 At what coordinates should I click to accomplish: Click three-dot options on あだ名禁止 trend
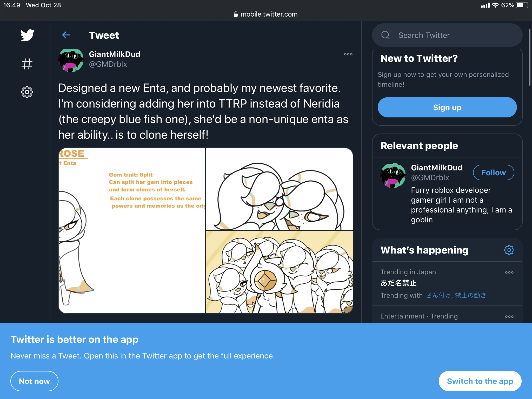coord(509,271)
